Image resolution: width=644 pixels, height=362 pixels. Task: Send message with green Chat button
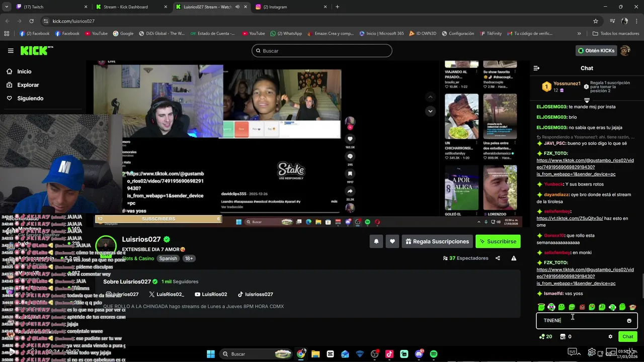click(x=627, y=337)
